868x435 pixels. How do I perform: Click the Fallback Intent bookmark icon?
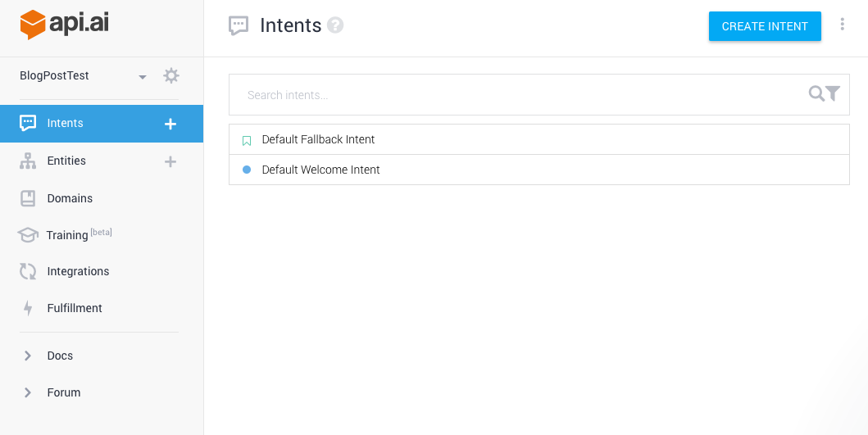pos(247,140)
